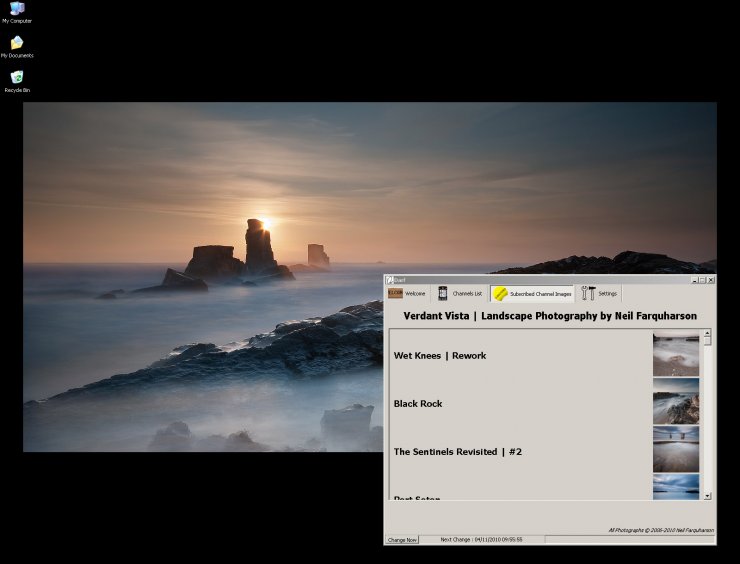Select the My Documents desktop icon
This screenshot has width=740, height=564.
pos(17,47)
